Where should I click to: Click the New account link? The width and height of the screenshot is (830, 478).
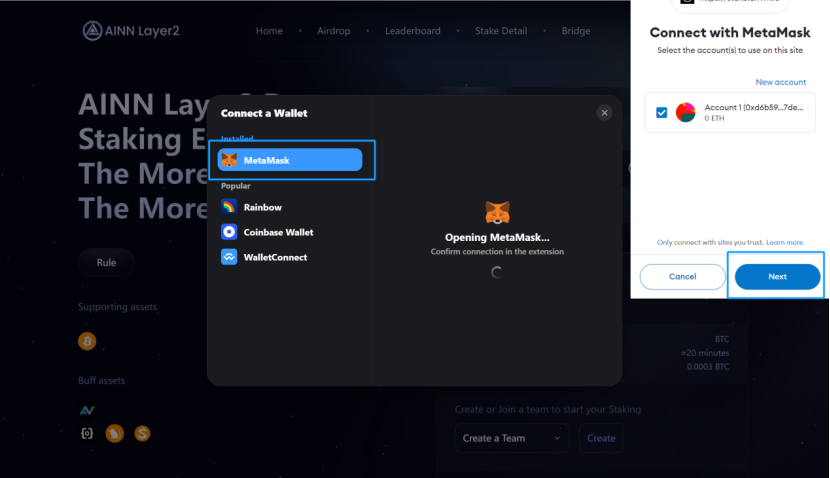pos(780,82)
